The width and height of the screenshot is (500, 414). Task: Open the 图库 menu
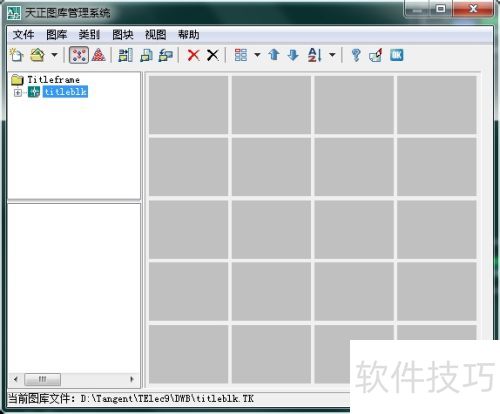coord(56,35)
